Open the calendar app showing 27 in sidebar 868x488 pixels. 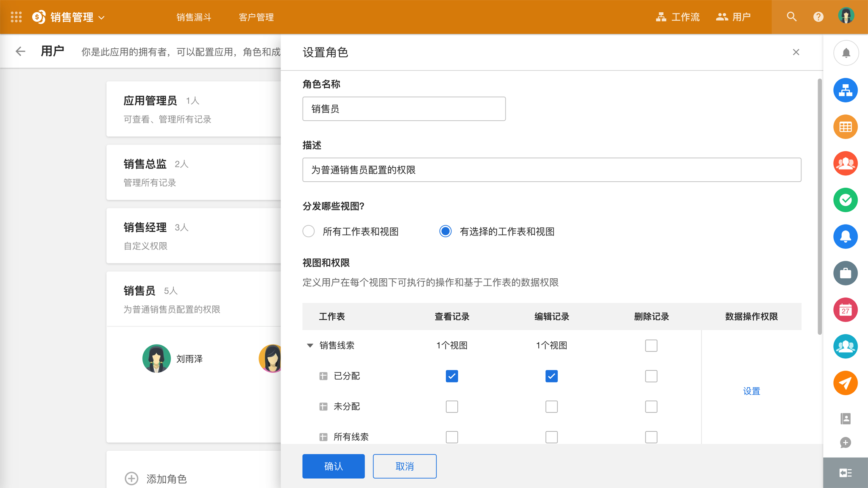click(846, 310)
